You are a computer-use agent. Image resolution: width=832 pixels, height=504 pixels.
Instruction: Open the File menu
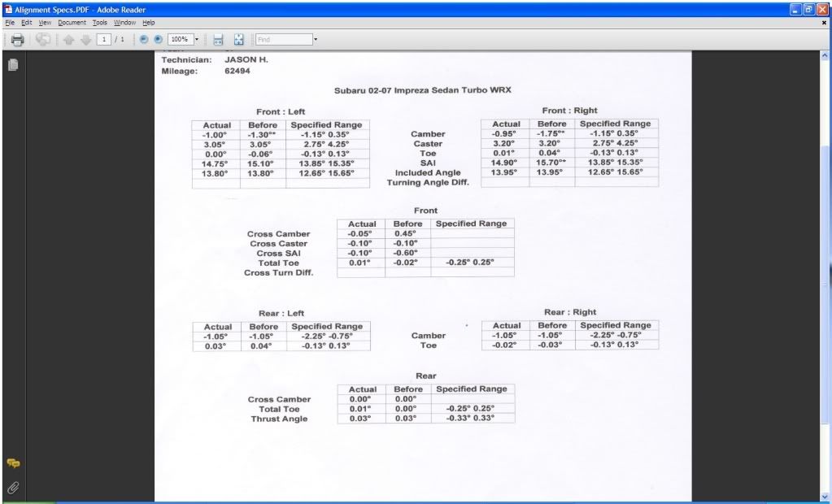tap(10, 23)
